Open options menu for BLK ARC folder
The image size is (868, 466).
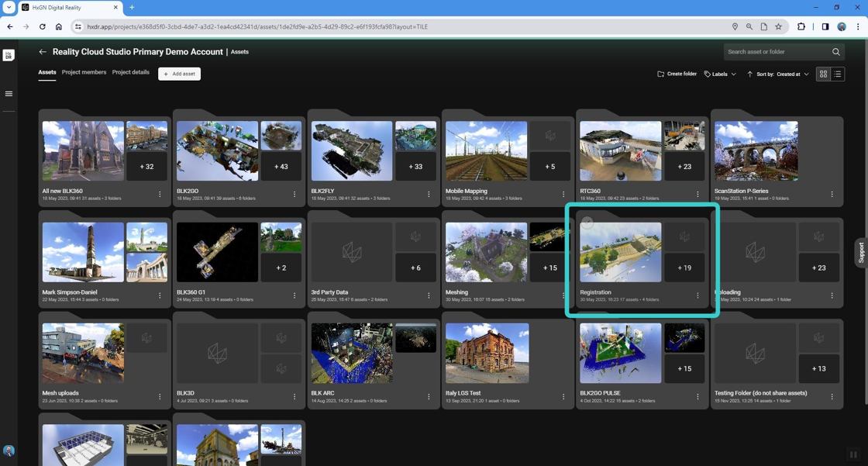(429, 397)
